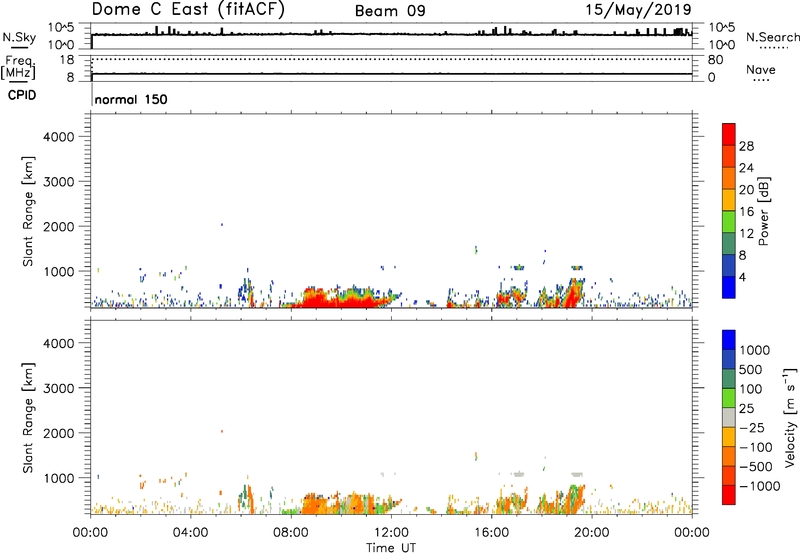Select the "80" Nave axis tick
This screenshot has width=800, height=554.
(x=715, y=60)
